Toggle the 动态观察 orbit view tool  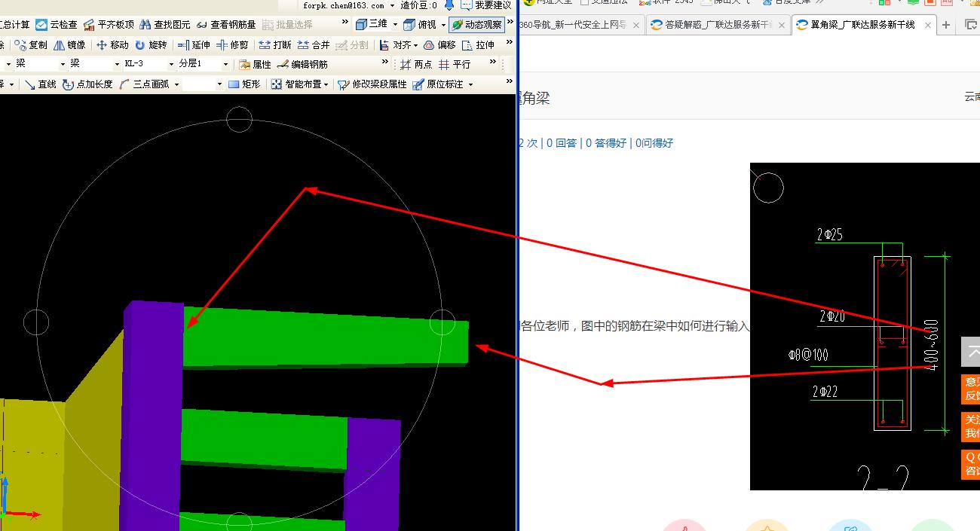click(x=476, y=25)
